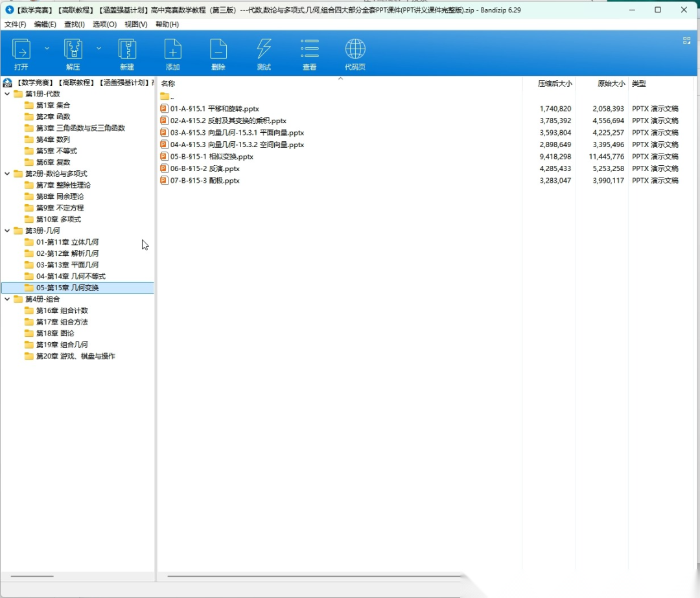This screenshot has height=598, width=700.
Task: Click the 查看 (View) list icon
Action: [310, 50]
